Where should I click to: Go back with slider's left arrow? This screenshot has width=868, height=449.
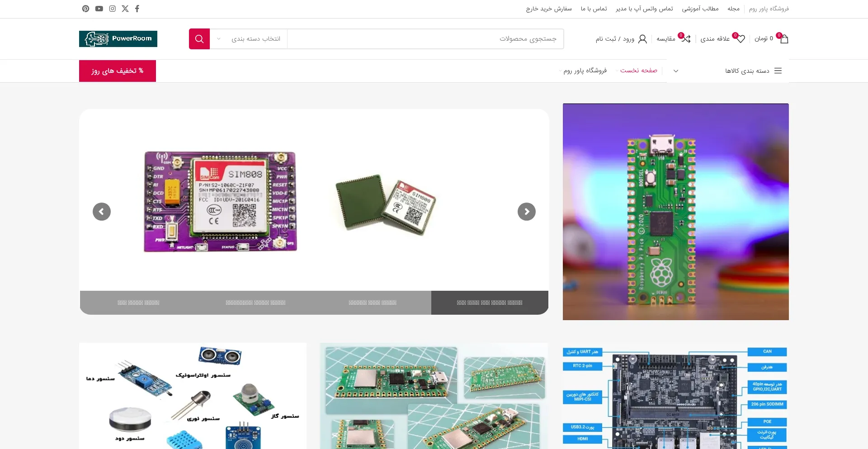point(102,212)
